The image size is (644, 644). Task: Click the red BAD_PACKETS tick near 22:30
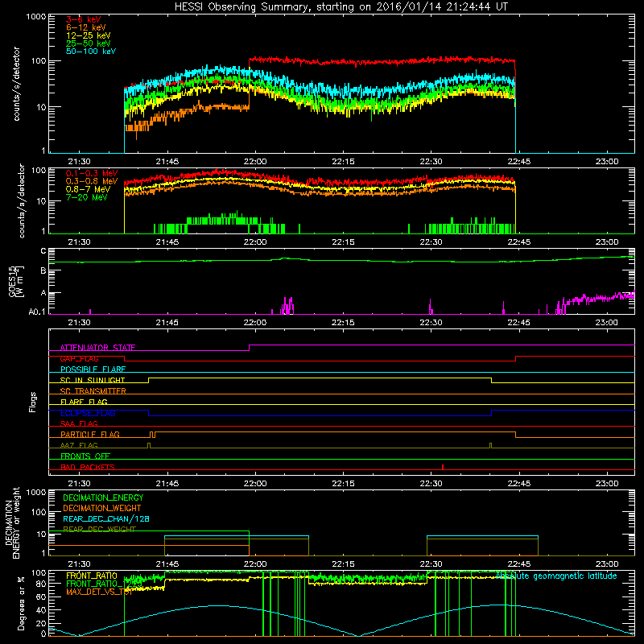(443, 467)
